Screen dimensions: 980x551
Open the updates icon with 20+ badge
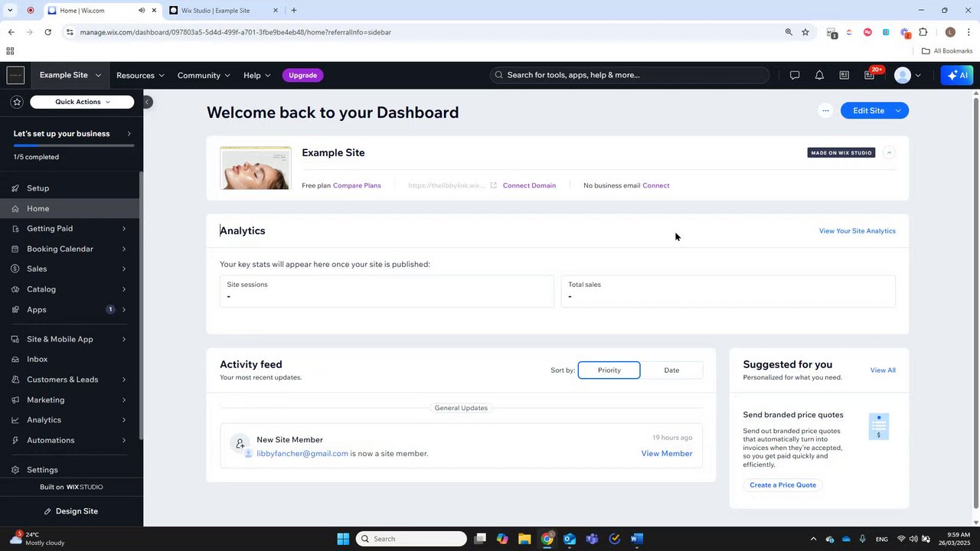point(870,75)
